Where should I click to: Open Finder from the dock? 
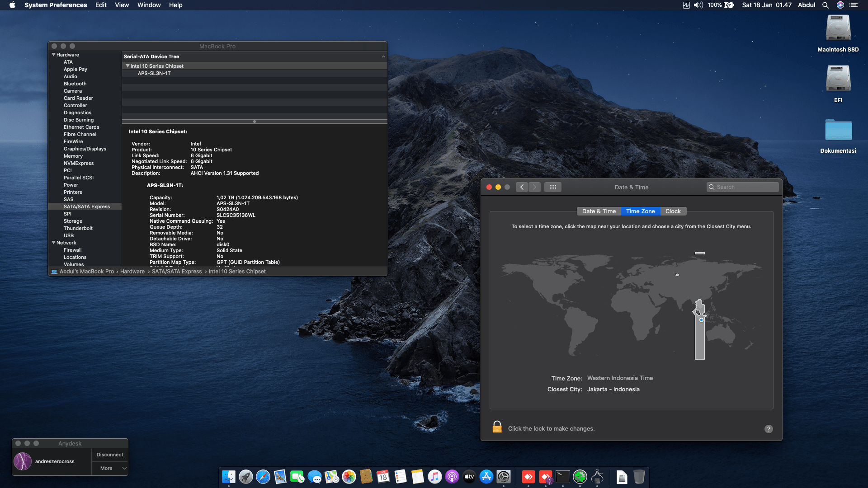click(229, 477)
